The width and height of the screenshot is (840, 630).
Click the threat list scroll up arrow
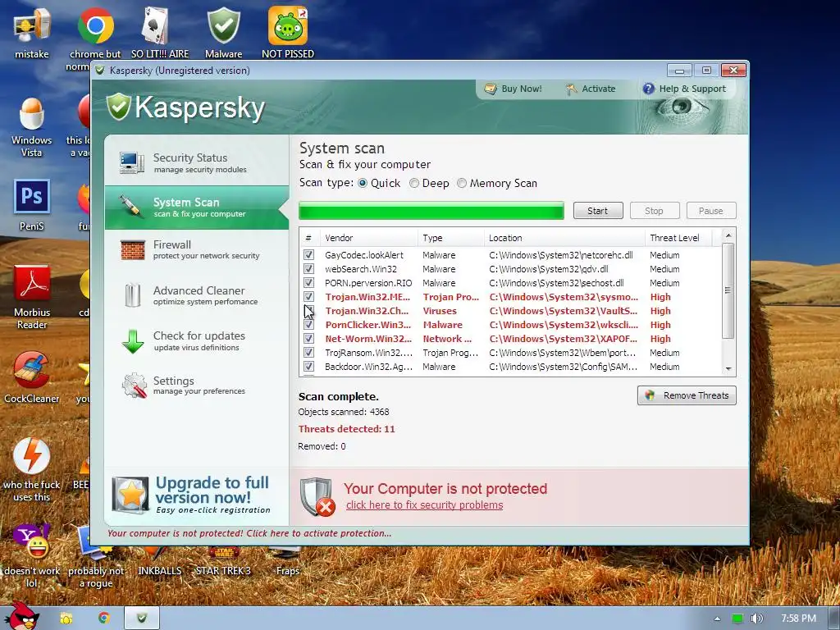[728, 235]
